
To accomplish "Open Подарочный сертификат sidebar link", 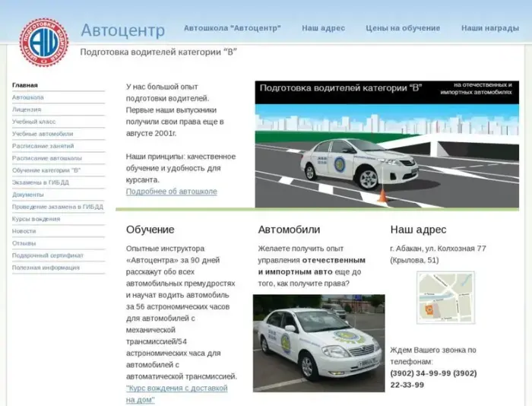I will (x=48, y=255).
